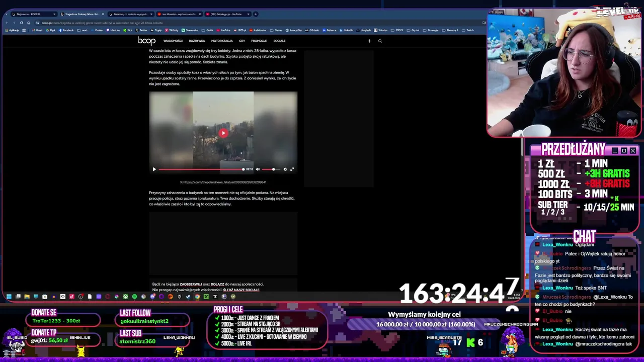The height and width of the screenshot is (362, 644).
Task: Open the SOCIALE section
Action: (x=279, y=41)
